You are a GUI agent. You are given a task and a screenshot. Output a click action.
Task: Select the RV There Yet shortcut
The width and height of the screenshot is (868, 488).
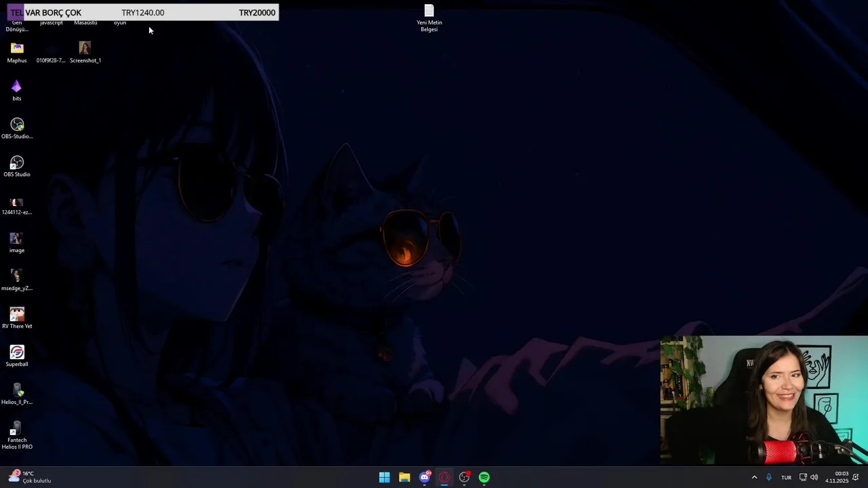tap(17, 319)
